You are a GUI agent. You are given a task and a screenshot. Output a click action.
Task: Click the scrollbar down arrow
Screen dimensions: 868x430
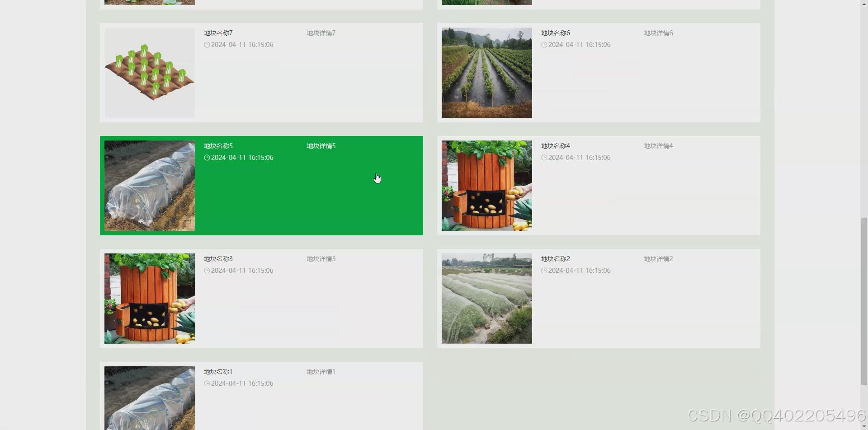(x=864, y=426)
